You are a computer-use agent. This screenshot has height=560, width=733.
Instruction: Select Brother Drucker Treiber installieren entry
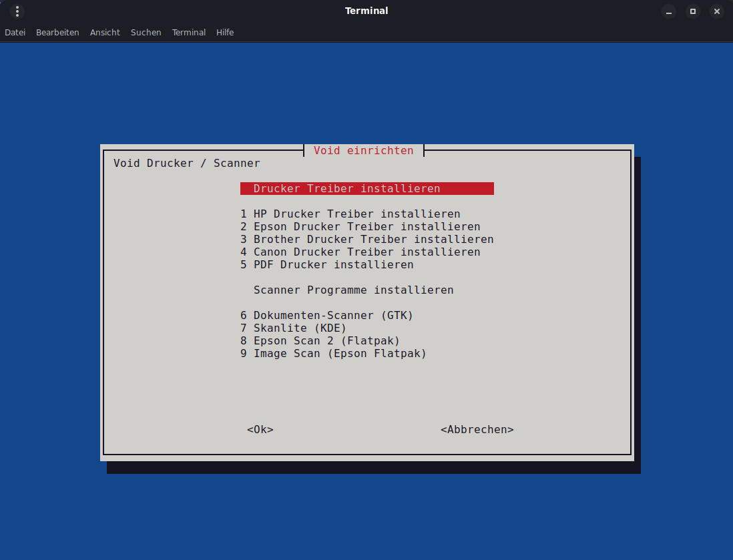coord(367,240)
